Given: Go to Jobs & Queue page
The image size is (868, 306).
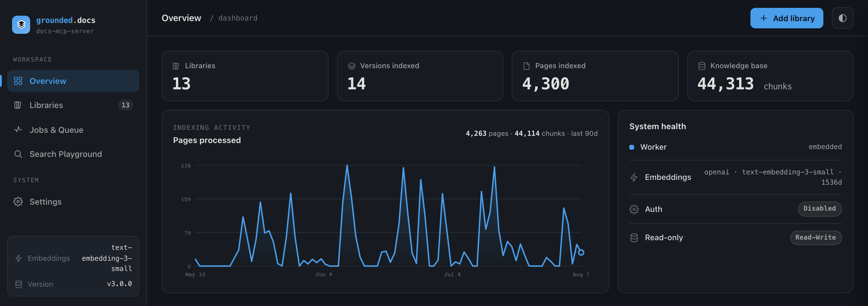Looking at the screenshot, I should 73,130.
